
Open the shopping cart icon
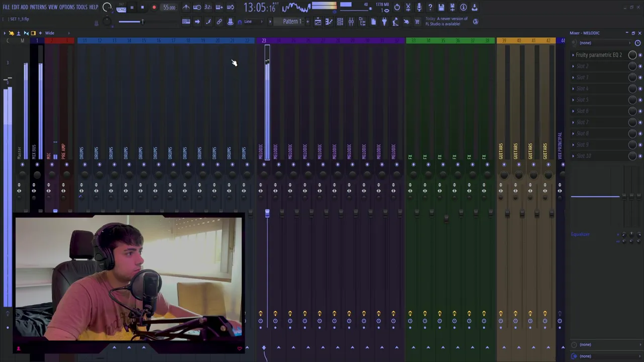417,22
